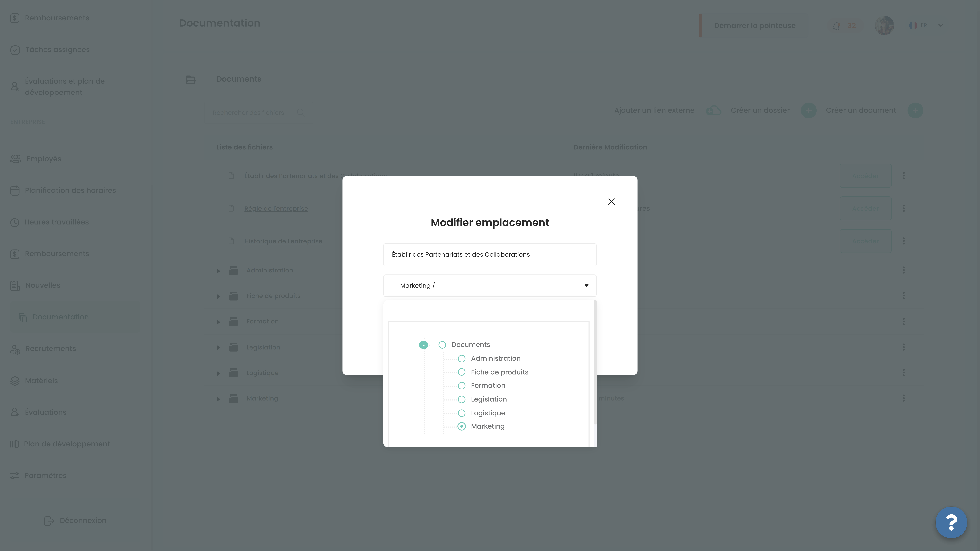Click the Matériels layers icon
The width and height of the screenshot is (980, 551).
(15, 381)
